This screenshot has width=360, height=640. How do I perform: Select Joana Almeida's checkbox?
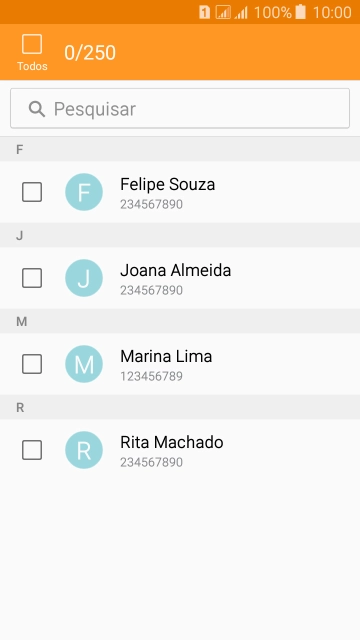click(x=32, y=278)
